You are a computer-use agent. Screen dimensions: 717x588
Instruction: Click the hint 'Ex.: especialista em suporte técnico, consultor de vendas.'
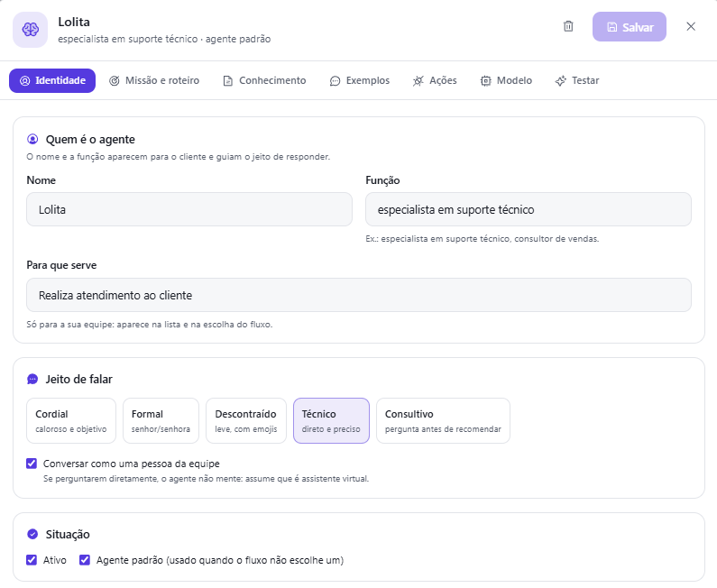click(x=482, y=239)
